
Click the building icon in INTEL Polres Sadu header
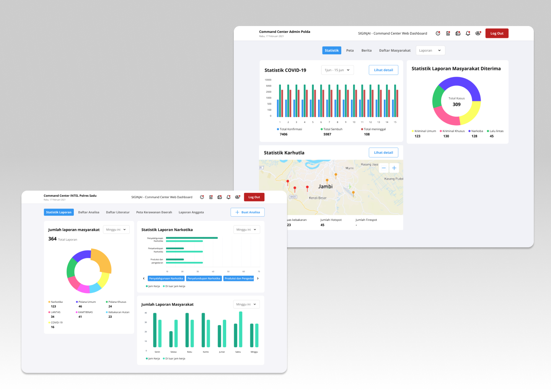pyautogui.click(x=220, y=197)
